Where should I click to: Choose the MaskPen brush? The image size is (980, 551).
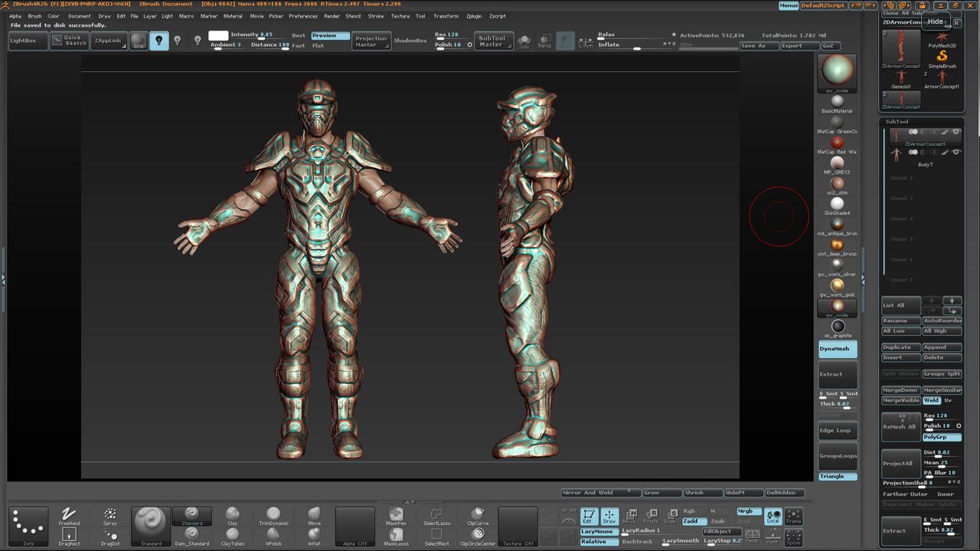pos(396,516)
